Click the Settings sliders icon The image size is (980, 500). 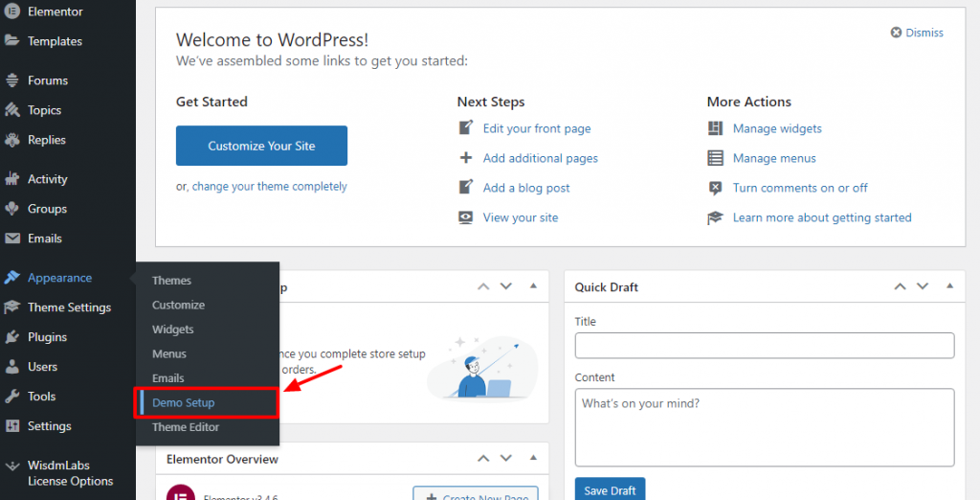[x=11, y=426]
